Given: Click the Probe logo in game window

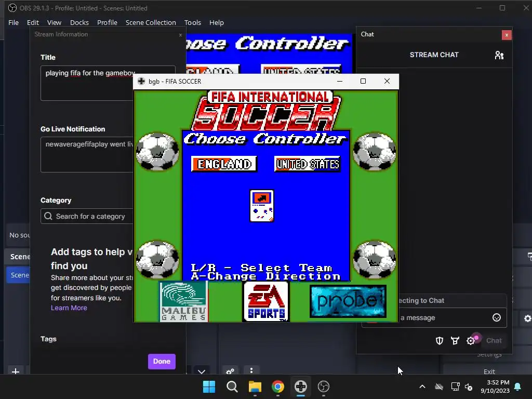Looking at the screenshot, I should pos(348,301).
